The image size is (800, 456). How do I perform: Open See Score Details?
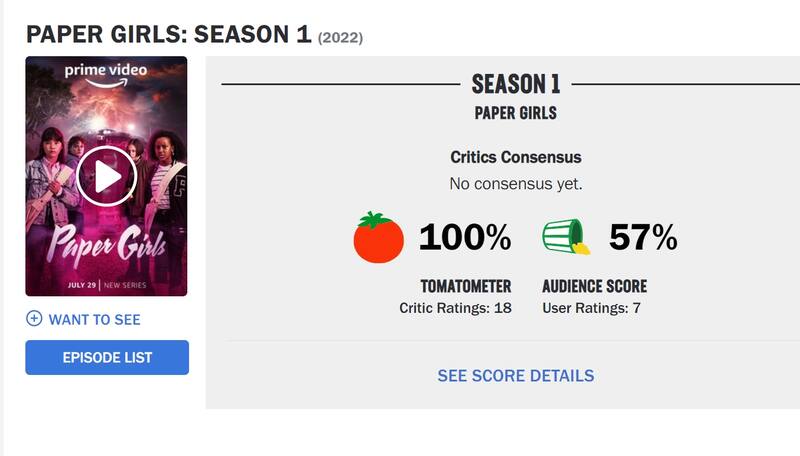tap(515, 376)
